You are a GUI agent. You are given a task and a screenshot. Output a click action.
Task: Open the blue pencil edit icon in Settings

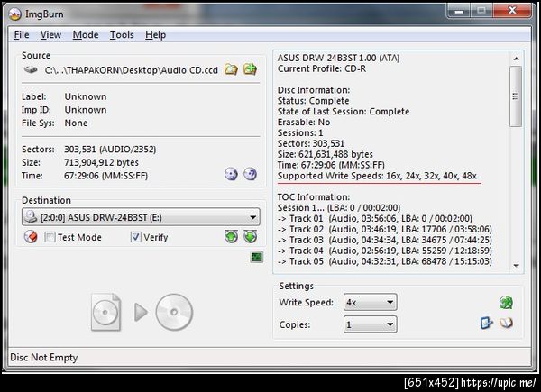[487, 323]
